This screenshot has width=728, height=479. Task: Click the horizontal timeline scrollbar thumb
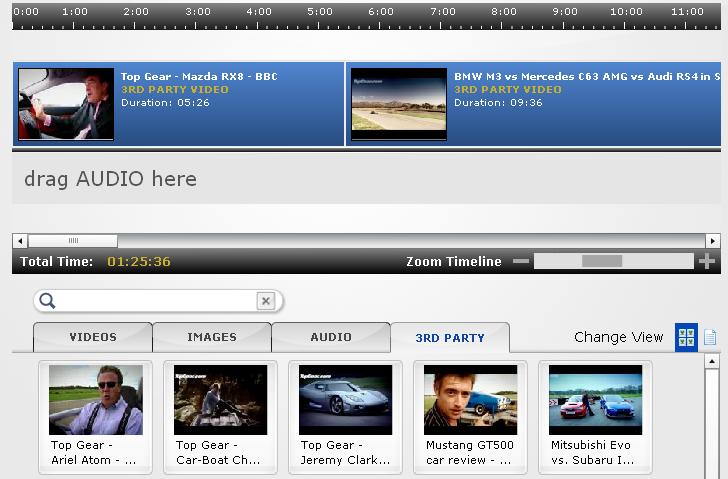(73, 241)
